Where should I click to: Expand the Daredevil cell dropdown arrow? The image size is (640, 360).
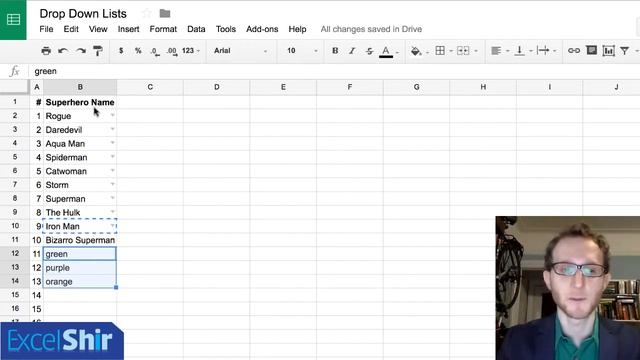[x=112, y=129]
